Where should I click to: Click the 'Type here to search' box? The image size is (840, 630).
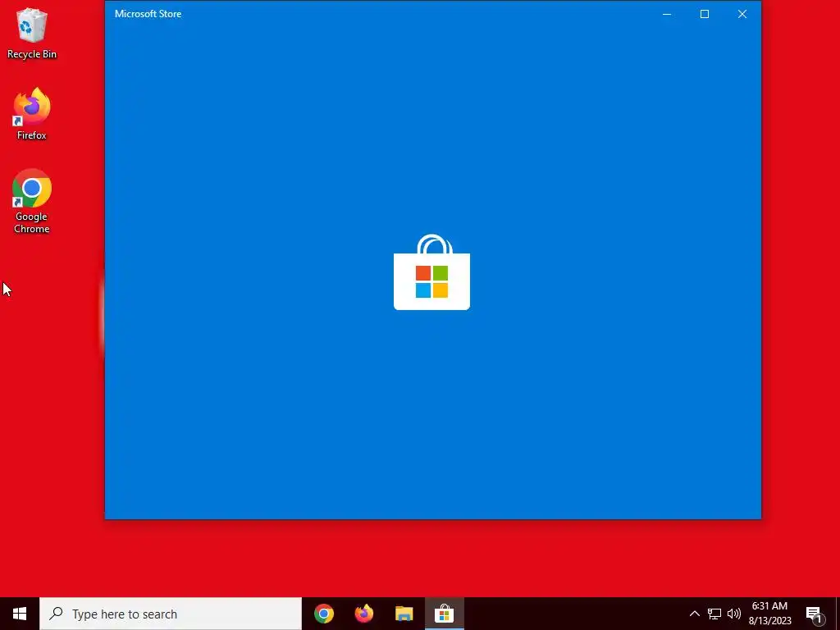click(171, 614)
